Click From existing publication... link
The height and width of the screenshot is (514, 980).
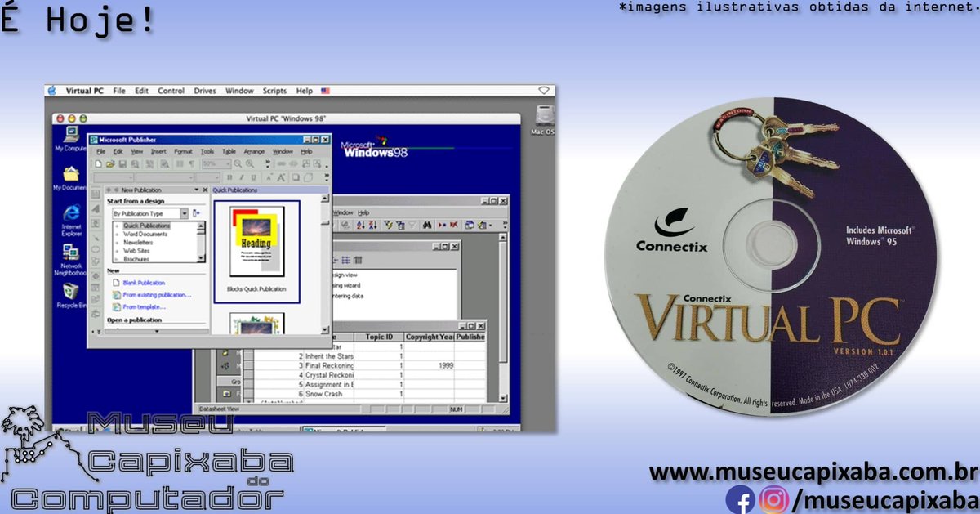pyautogui.click(x=157, y=295)
